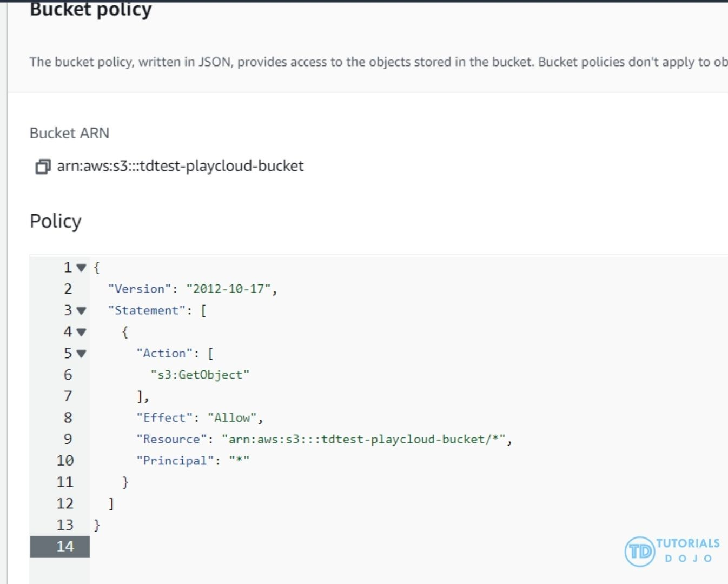Click the closing brace on line 13

click(97, 525)
